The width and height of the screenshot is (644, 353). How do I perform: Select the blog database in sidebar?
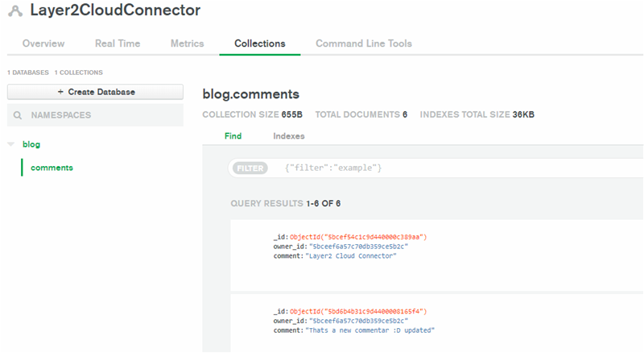[31, 145]
